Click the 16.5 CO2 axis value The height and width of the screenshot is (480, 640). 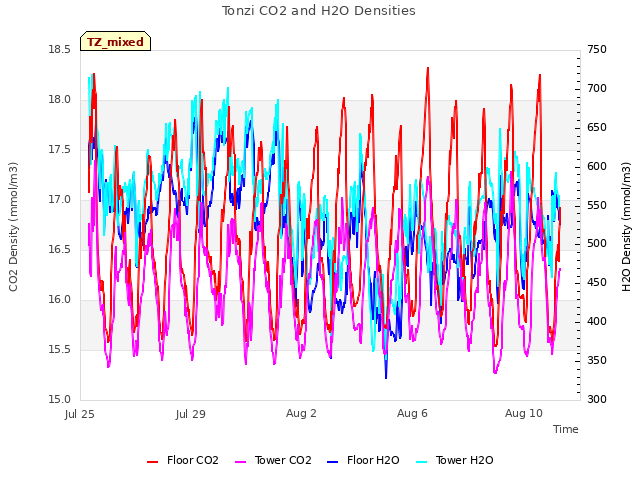[x=60, y=250]
